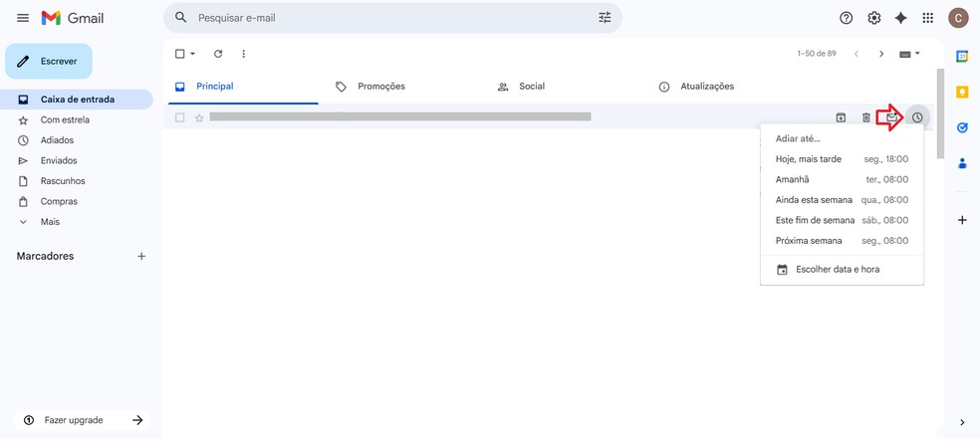The height and width of the screenshot is (439, 980).
Task: Open advanced search options icon
Action: coord(605,18)
